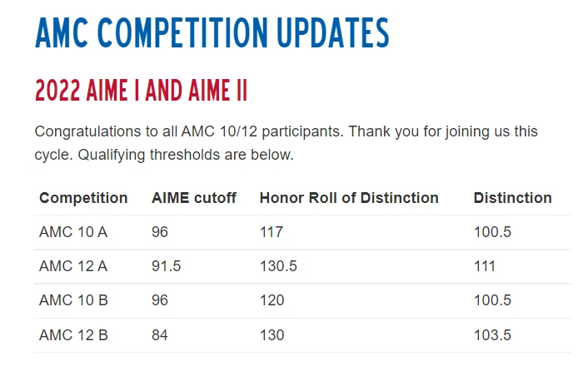
Task: Click the 84 AIME cutoff cell
Action: [x=160, y=335]
